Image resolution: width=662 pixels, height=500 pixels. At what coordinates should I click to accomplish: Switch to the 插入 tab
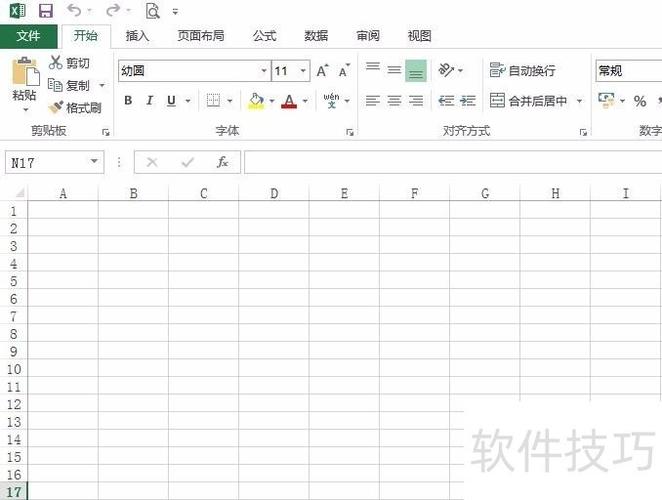pos(137,36)
